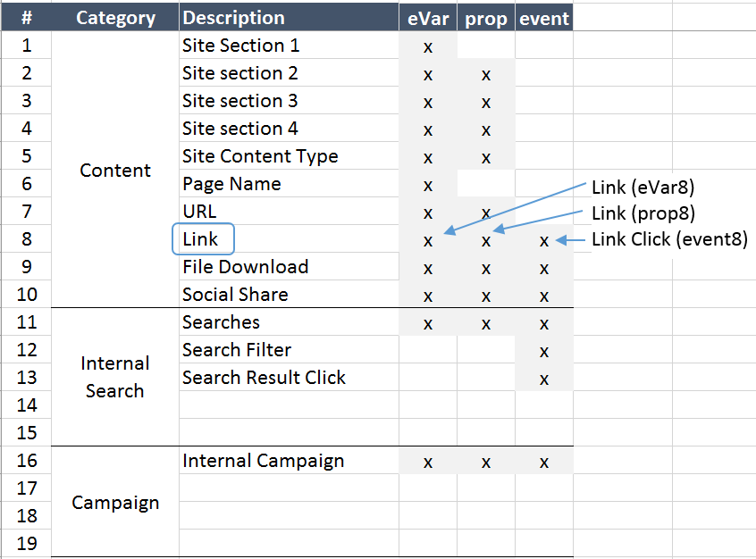Click the event x for Link row
This screenshot has height=559, width=756.
[544, 241]
